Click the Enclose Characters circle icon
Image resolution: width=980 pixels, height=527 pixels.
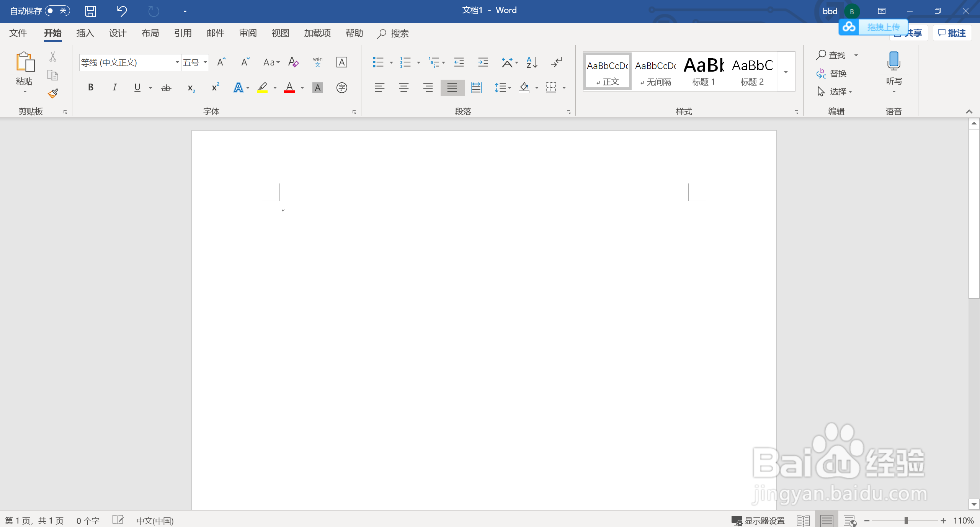click(341, 88)
